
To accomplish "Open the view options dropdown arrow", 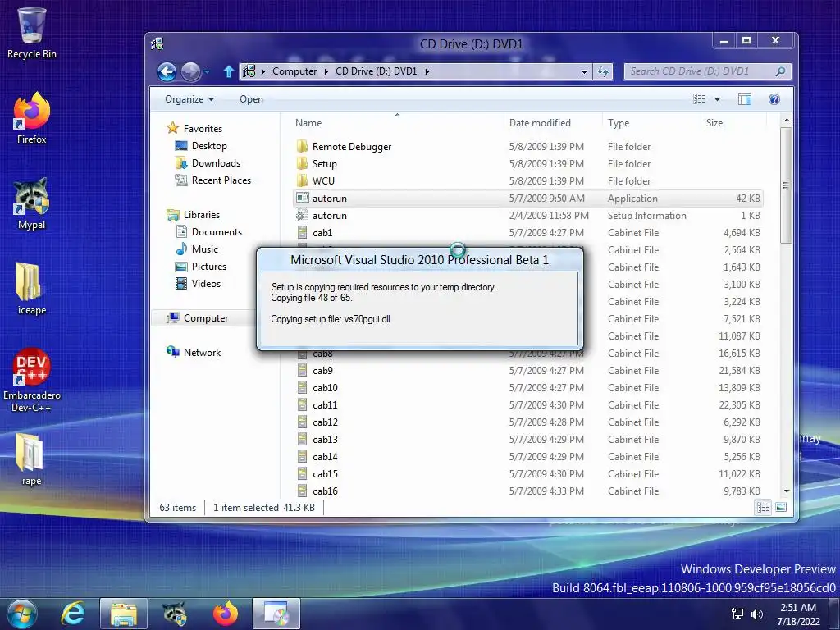I will [x=717, y=99].
